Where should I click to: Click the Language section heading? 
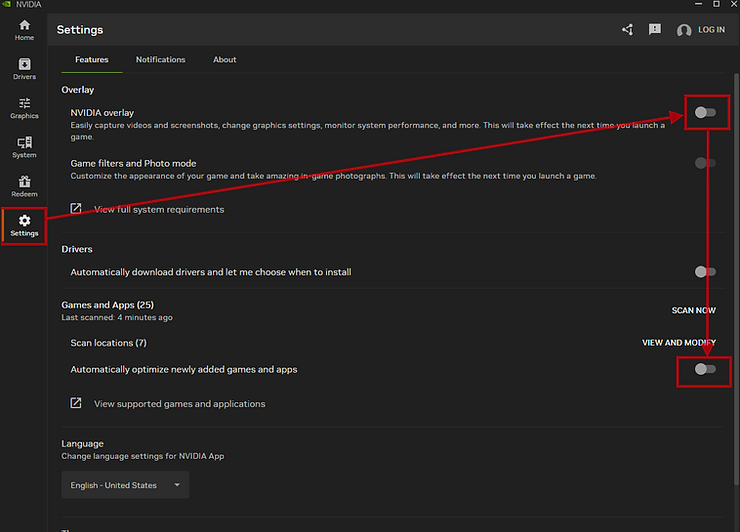pyautogui.click(x=82, y=444)
